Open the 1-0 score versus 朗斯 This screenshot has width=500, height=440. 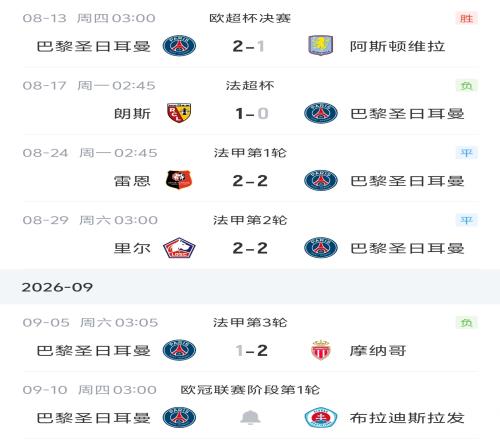pyautogui.click(x=251, y=113)
